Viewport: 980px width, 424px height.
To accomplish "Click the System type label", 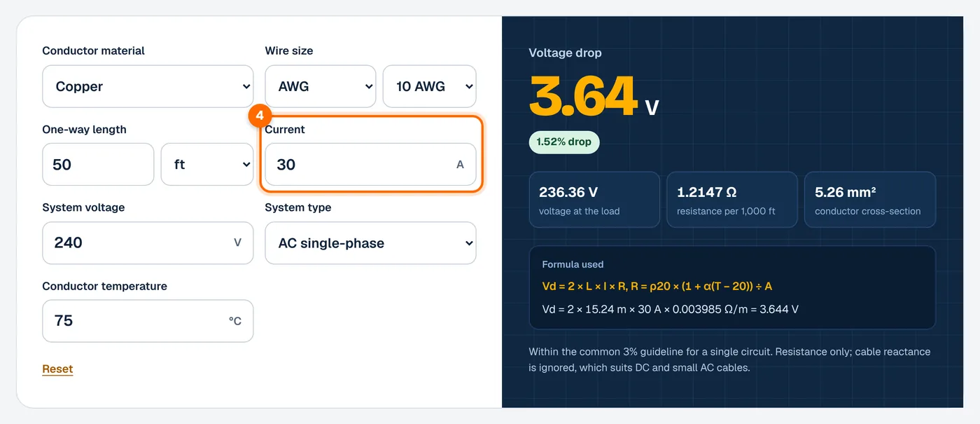I will [x=298, y=207].
